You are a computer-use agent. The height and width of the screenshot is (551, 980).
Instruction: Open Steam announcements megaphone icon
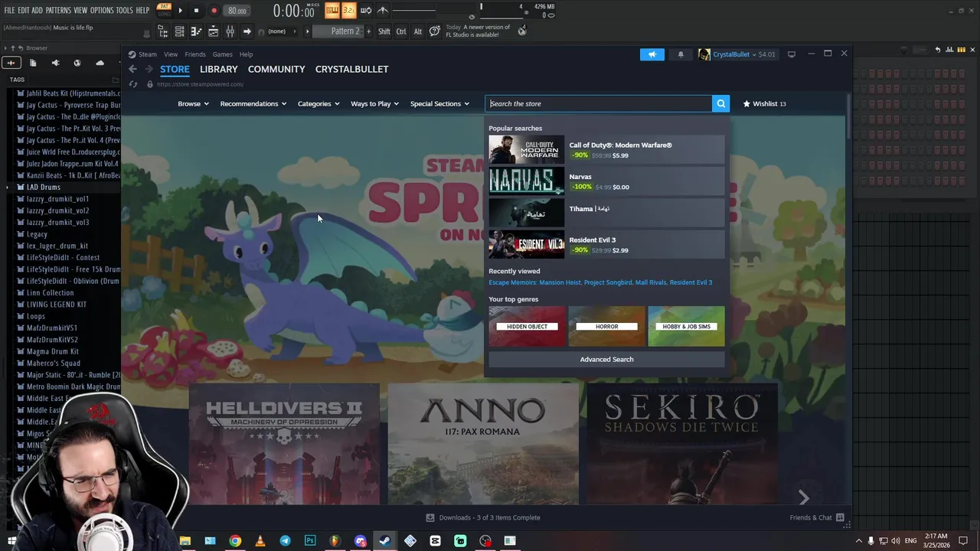[652, 54]
